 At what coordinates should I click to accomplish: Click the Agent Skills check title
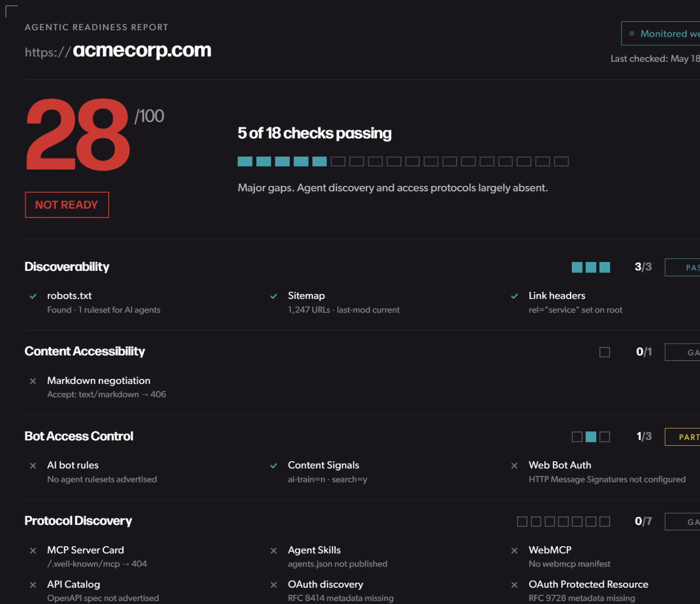(314, 550)
